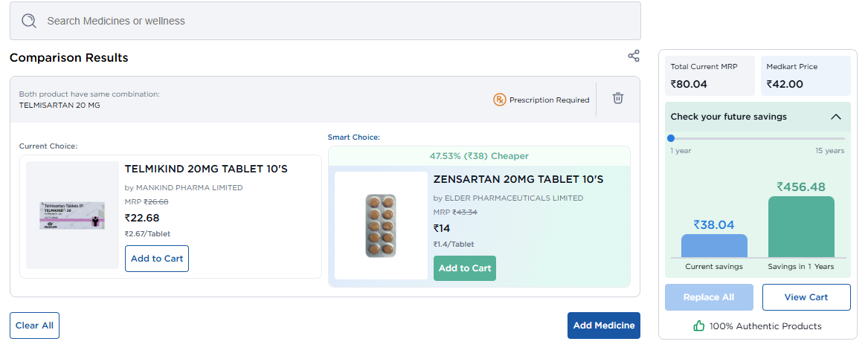Open Zensartan 20mg Tablet 10's title
The width and height of the screenshot is (868, 353).
[518, 179]
